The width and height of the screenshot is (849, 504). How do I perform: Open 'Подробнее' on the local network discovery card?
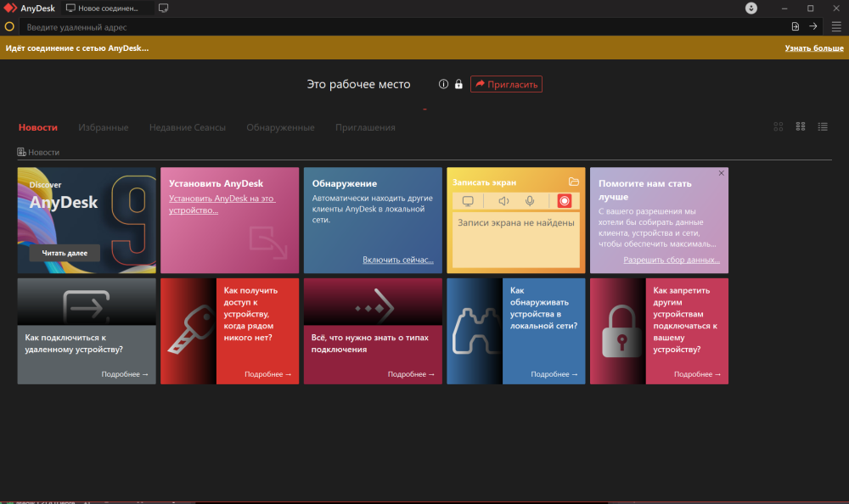(x=554, y=374)
